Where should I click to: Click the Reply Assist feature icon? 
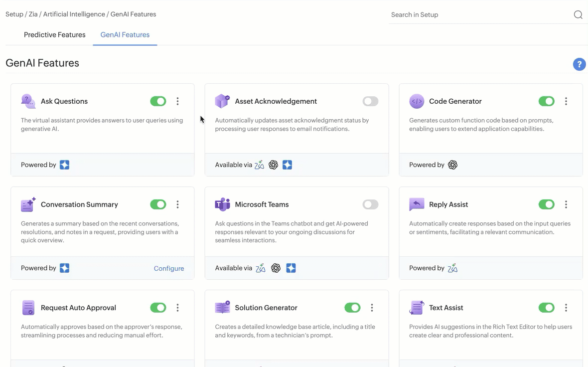pos(416,204)
